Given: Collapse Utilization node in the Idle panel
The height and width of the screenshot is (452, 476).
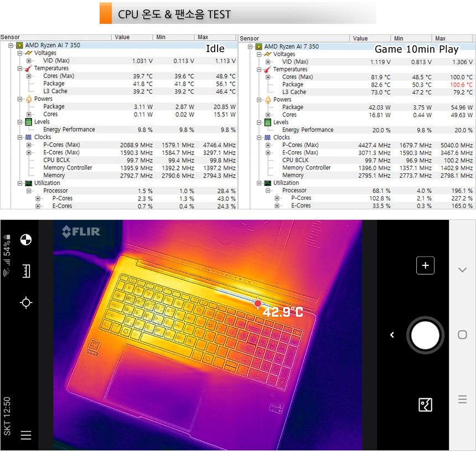Looking at the screenshot, I should (20, 183).
